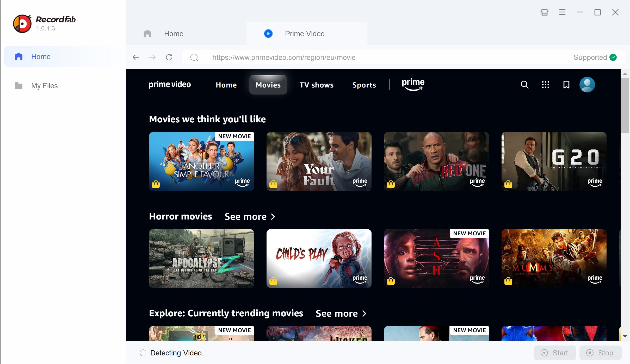The image size is (630, 364).
Task: Click the shopping bag icon on G20
Action: [x=508, y=184]
